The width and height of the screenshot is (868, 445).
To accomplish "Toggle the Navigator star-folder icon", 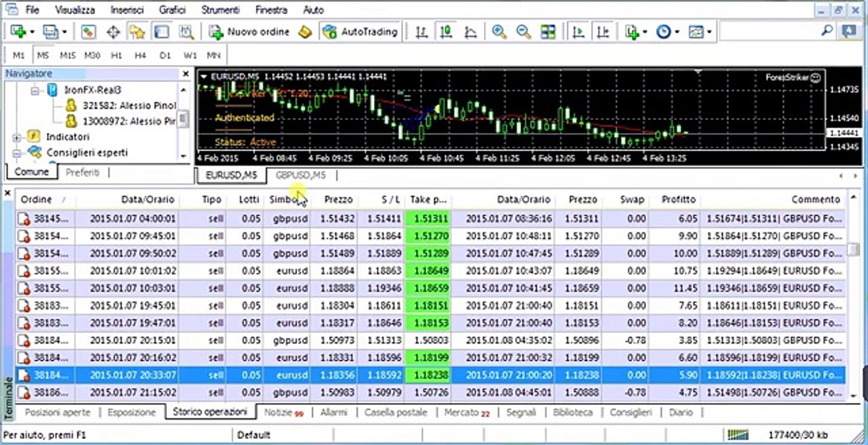I will click(137, 32).
